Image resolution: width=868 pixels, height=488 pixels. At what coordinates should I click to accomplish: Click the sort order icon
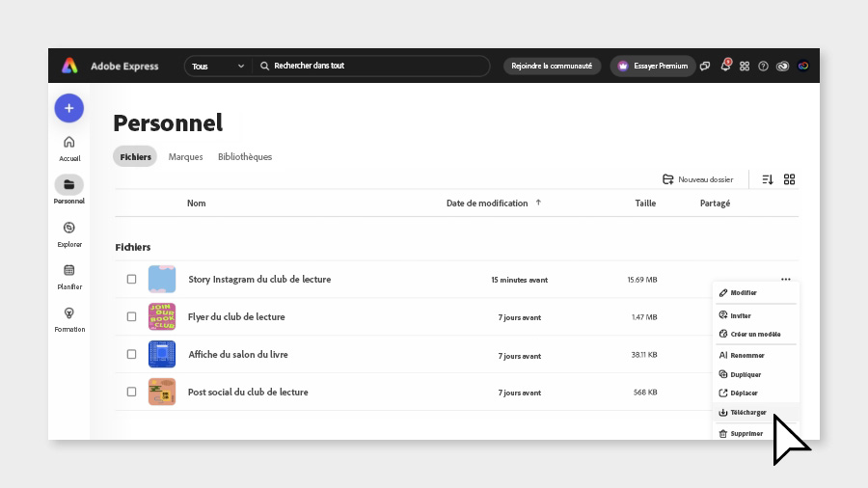(x=768, y=179)
